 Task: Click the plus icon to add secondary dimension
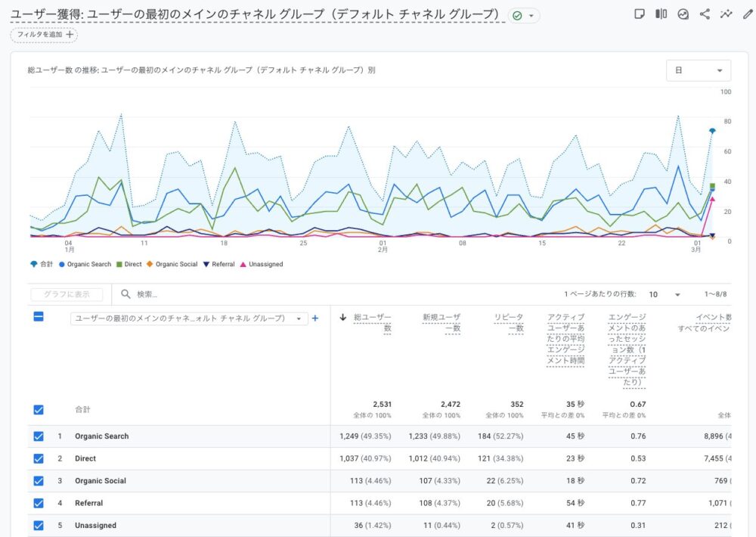[x=315, y=318]
